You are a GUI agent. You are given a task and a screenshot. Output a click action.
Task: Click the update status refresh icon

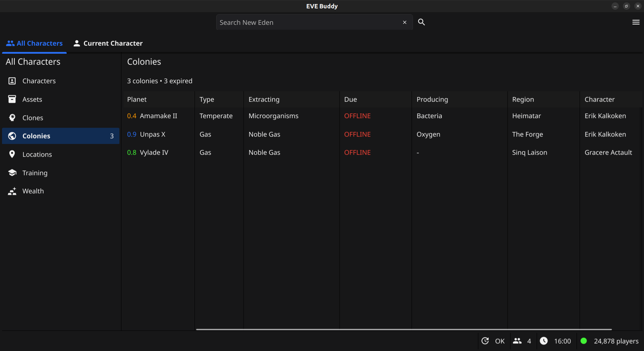pyautogui.click(x=485, y=341)
